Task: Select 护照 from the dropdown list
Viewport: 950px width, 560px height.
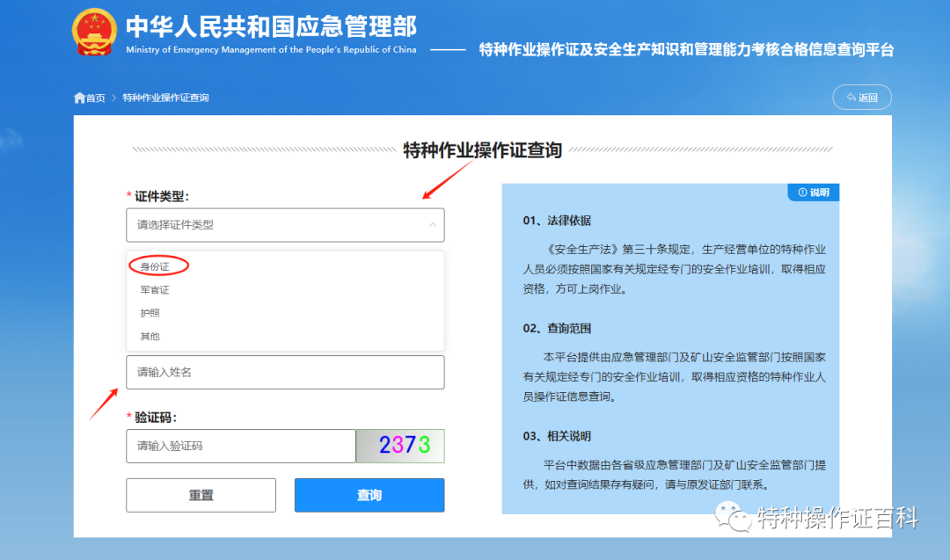Action: 150,313
